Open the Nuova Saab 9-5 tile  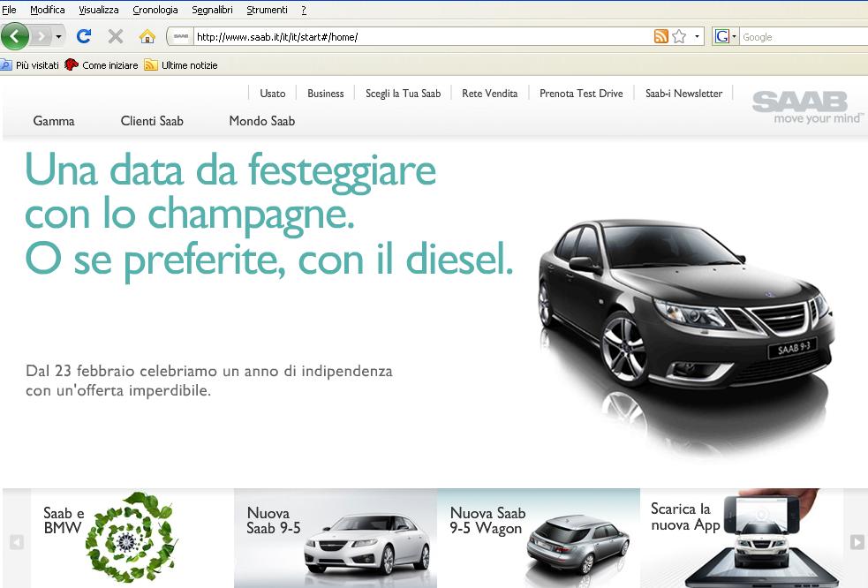tap(336, 538)
